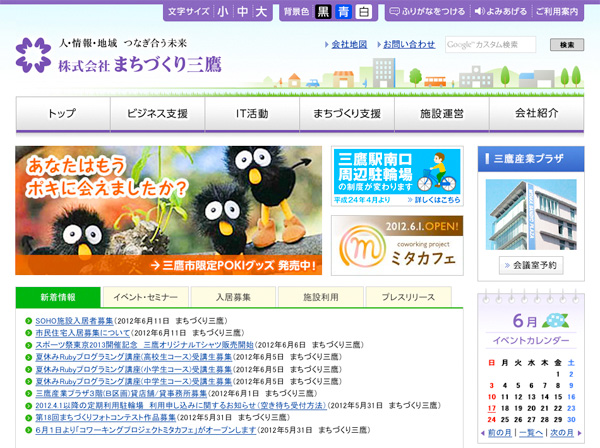Click the POKI character goods banner
This screenshot has width=600, height=448.
click(168, 210)
